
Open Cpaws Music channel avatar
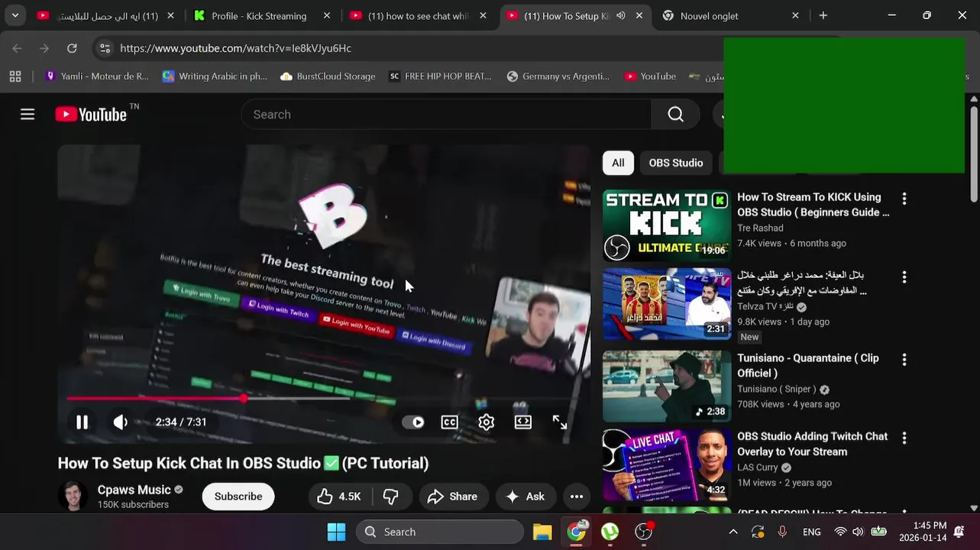73,497
